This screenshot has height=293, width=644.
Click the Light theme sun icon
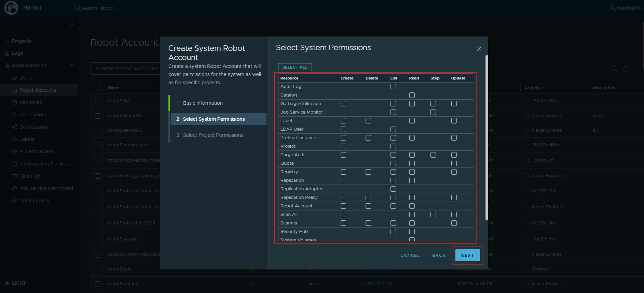[7, 283]
